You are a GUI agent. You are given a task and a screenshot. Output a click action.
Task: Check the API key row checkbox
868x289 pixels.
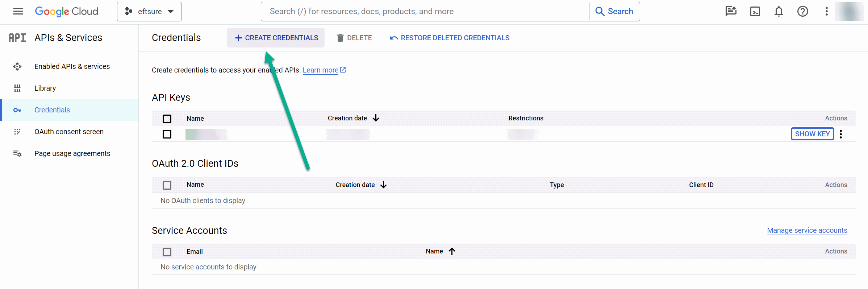click(x=167, y=134)
